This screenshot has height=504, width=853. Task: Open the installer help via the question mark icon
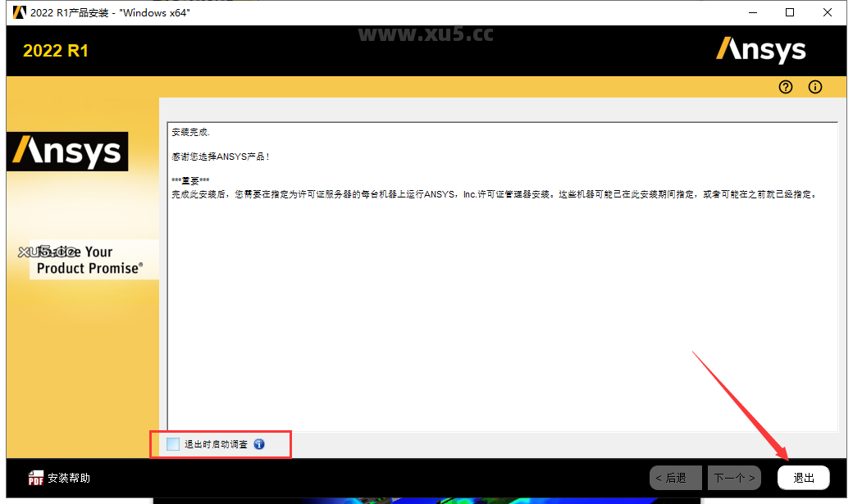tap(785, 87)
